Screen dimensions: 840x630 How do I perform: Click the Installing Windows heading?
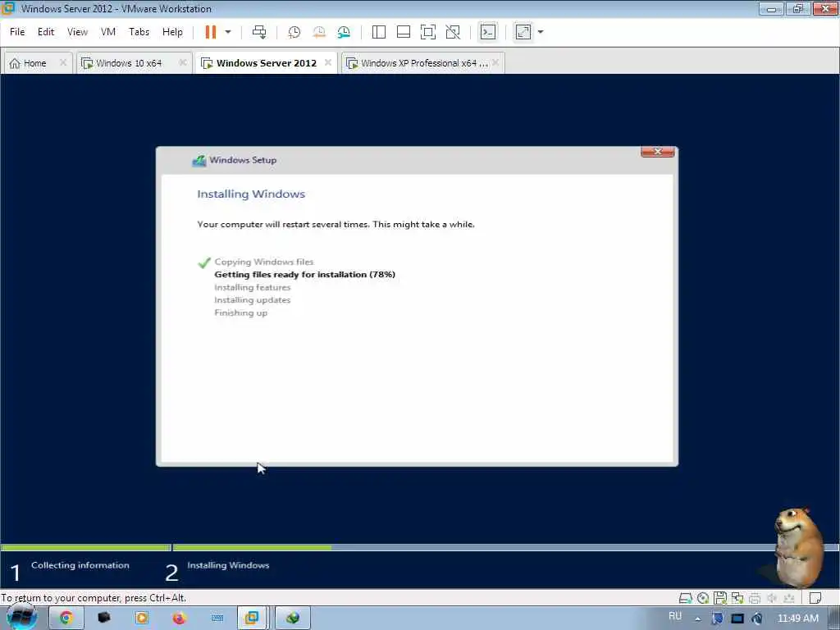(251, 194)
